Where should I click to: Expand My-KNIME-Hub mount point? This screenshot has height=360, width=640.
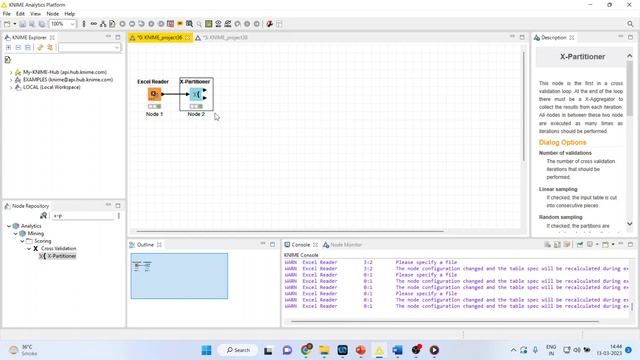point(11,72)
